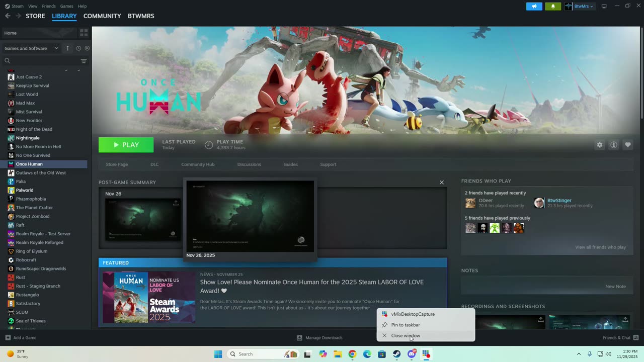Open the DLC link
The image size is (644, 362).
154,164
